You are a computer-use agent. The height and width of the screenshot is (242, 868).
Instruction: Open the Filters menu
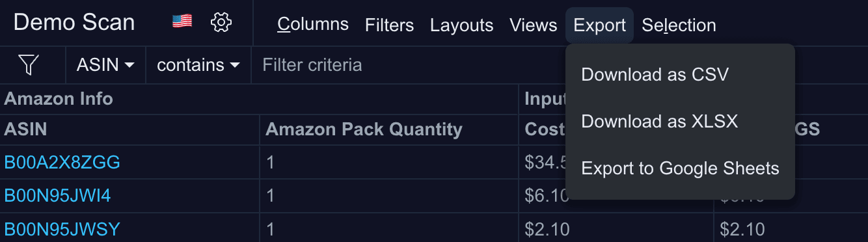[x=389, y=25]
